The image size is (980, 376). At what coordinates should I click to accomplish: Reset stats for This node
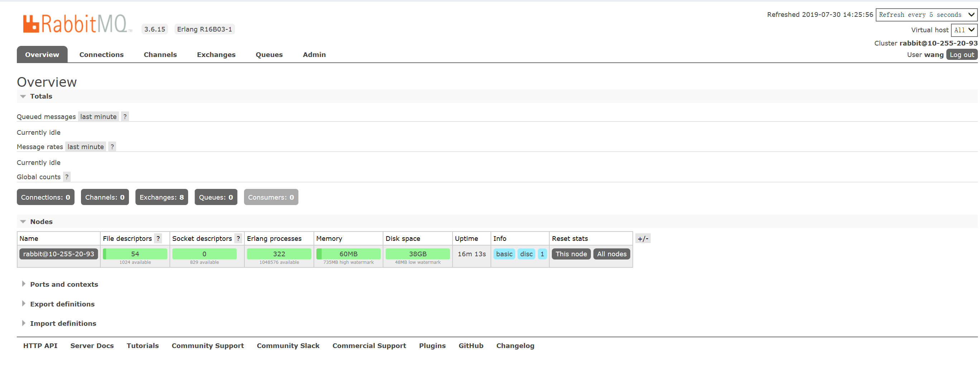tap(571, 254)
